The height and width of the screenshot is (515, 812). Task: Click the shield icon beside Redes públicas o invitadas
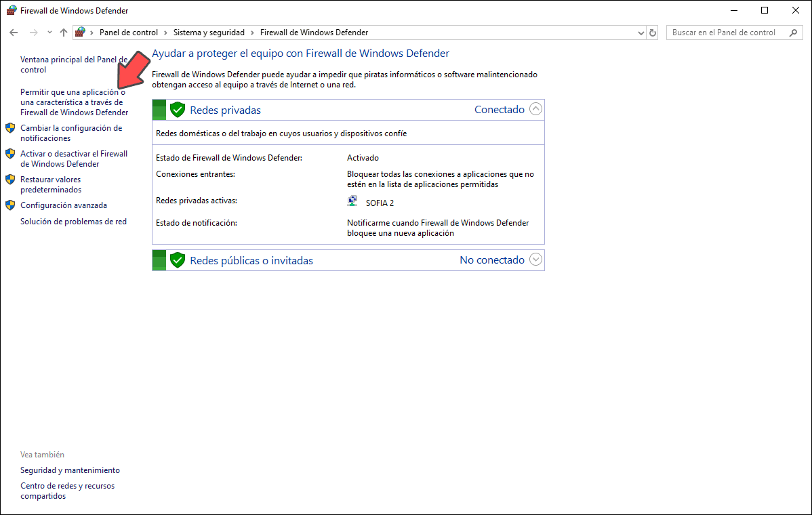(177, 260)
